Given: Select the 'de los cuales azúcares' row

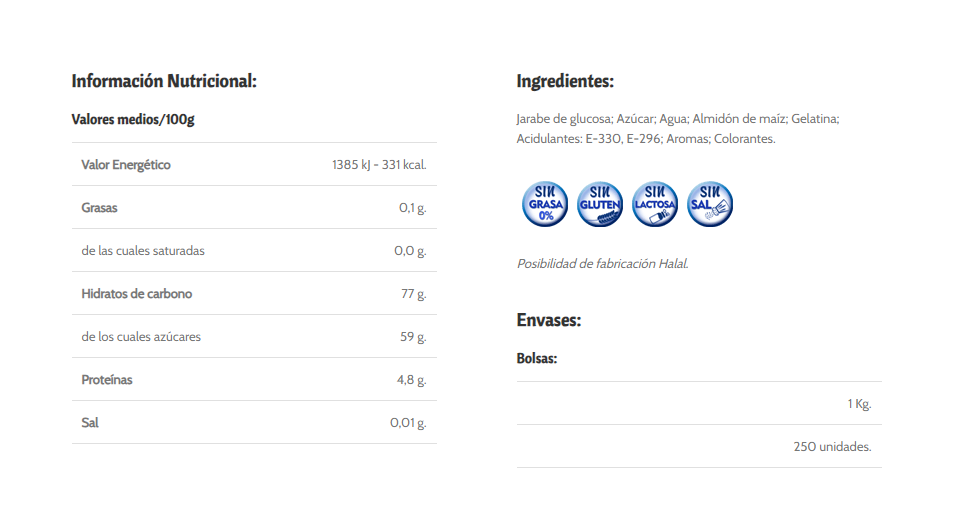Looking at the screenshot, I should coord(141,337).
